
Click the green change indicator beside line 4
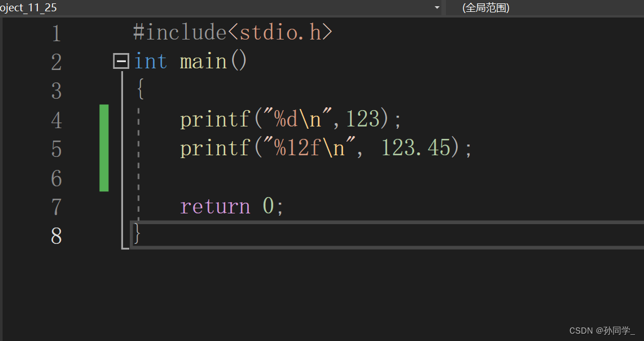click(x=104, y=119)
